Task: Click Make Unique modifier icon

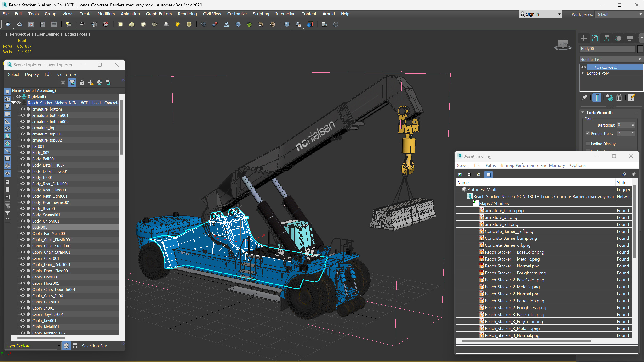Action: coord(610,98)
